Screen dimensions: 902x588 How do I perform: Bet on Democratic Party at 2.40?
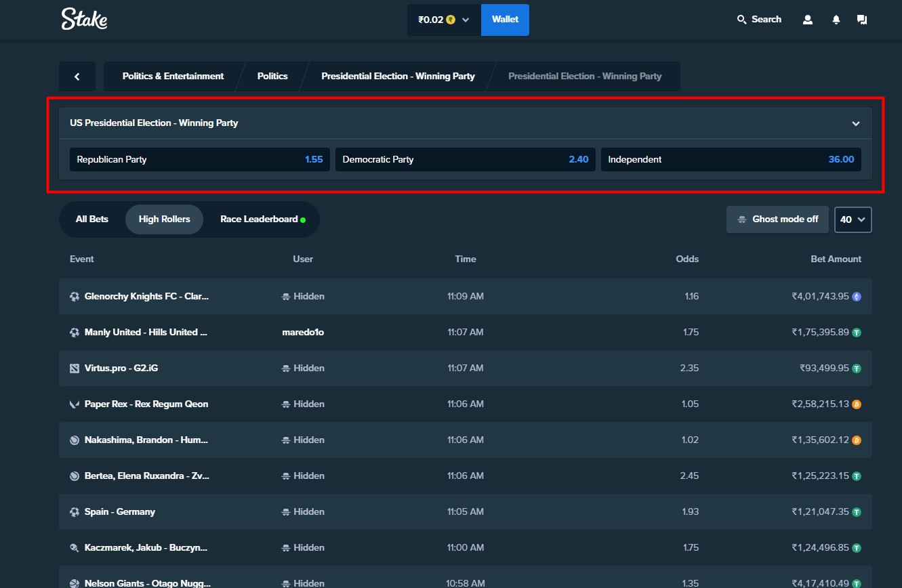point(466,159)
